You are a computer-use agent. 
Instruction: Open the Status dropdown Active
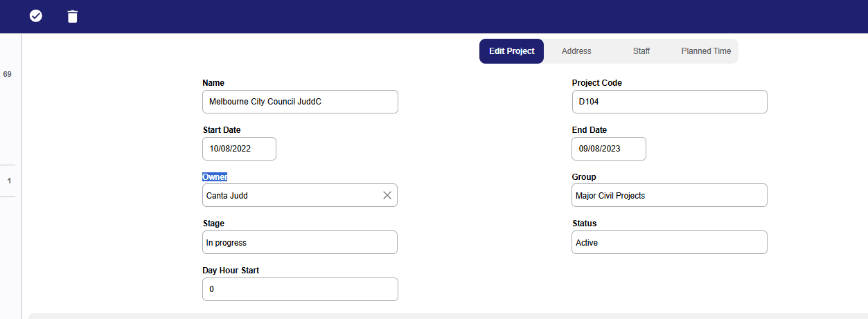pos(669,243)
